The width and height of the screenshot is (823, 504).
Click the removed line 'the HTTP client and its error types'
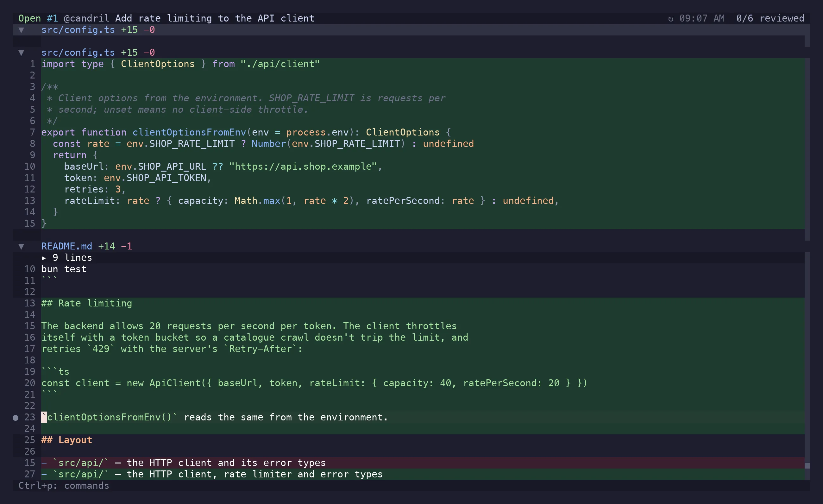(x=226, y=463)
